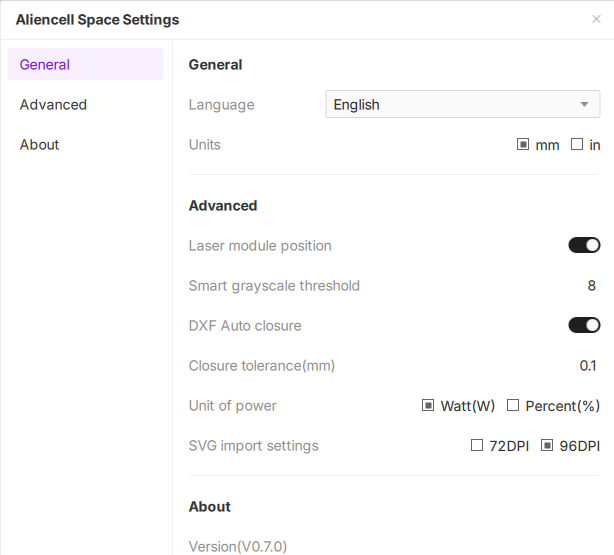Edit the Closure tolerance value field
Image resolution: width=614 pixels, height=555 pixels.
pyautogui.click(x=588, y=365)
